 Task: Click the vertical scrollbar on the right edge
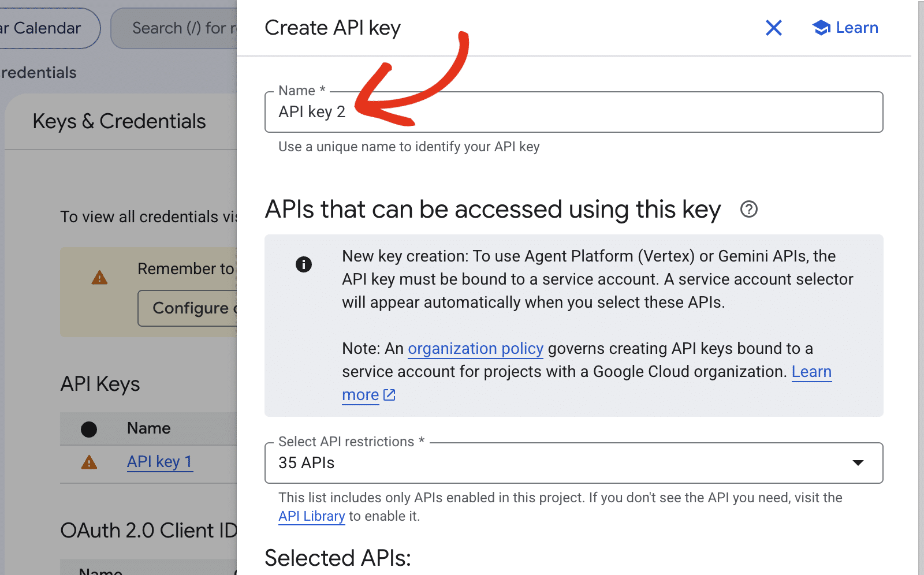click(921, 287)
